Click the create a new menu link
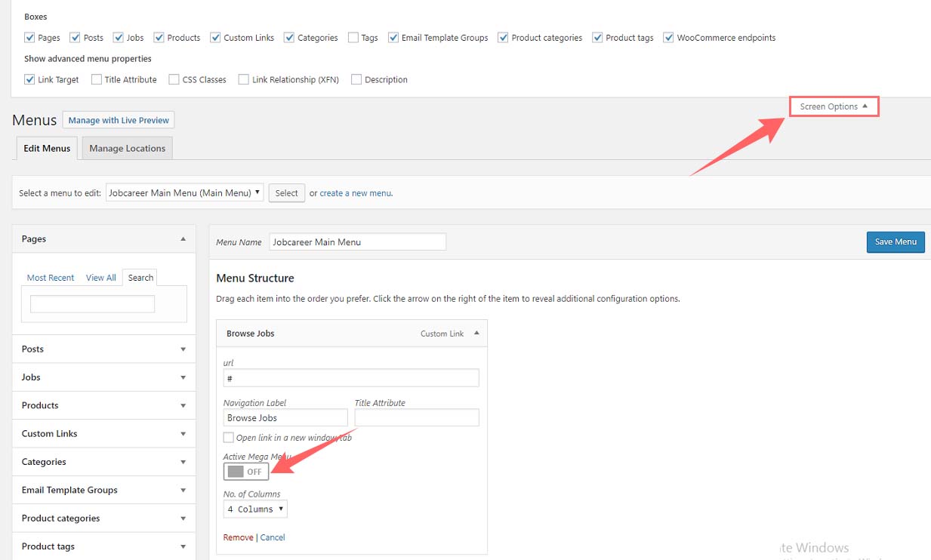Image resolution: width=931 pixels, height=560 pixels. 355,193
